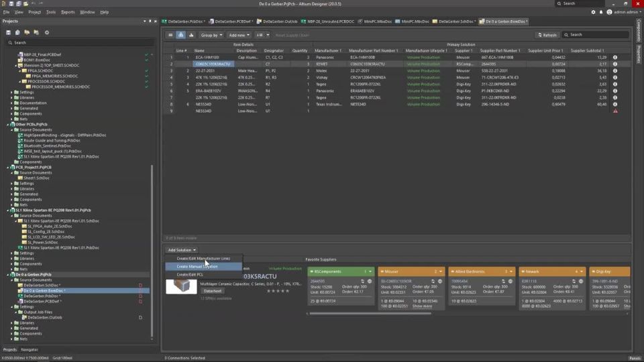Click the save all icon in title bar
644x362 pixels.
point(19,4)
